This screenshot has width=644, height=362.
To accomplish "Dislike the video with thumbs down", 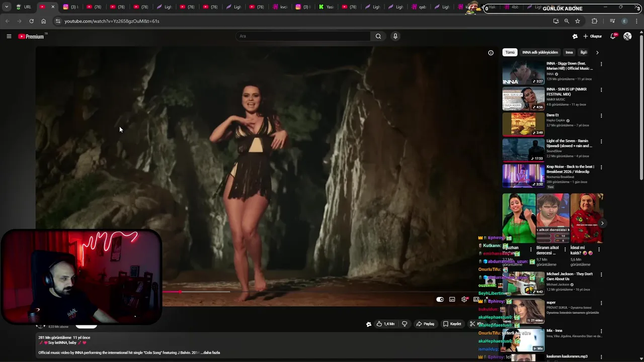I will pyautogui.click(x=405, y=324).
